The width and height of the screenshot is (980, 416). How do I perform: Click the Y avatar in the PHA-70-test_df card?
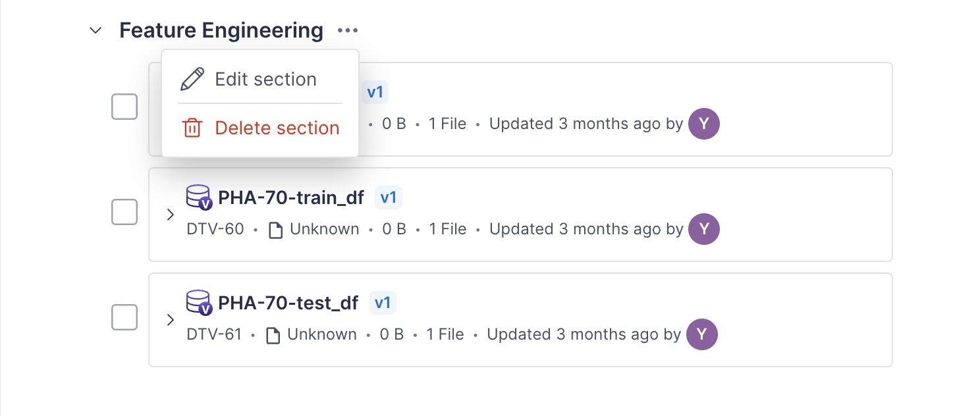(701, 334)
